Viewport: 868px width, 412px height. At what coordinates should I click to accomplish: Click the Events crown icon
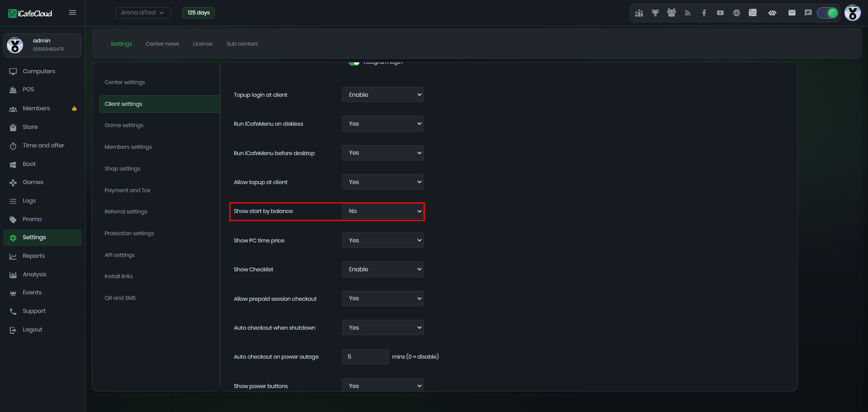(x=13, y=293)
